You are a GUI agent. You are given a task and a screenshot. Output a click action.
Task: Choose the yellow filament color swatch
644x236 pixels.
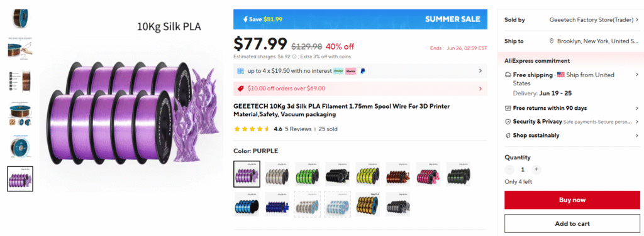click(368, 174)
